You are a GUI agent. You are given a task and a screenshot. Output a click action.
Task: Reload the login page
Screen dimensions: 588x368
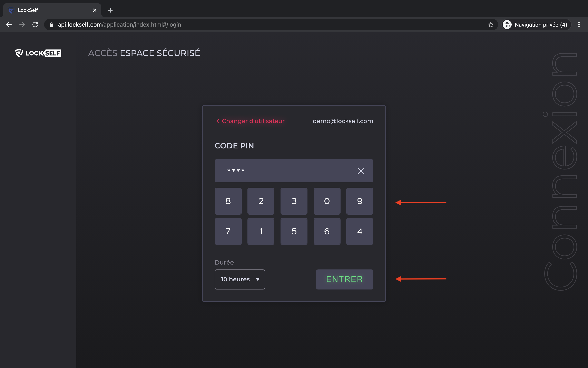coord(35,25)
